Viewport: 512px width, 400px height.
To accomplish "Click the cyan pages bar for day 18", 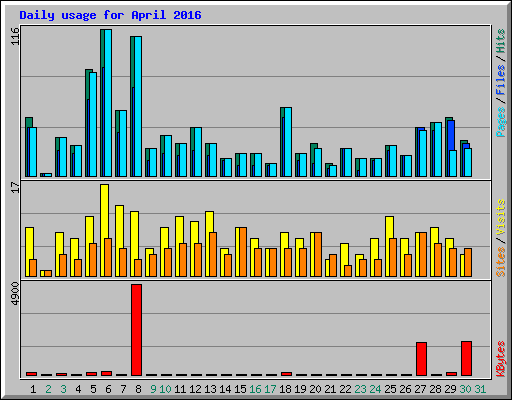I will (288, 142).
